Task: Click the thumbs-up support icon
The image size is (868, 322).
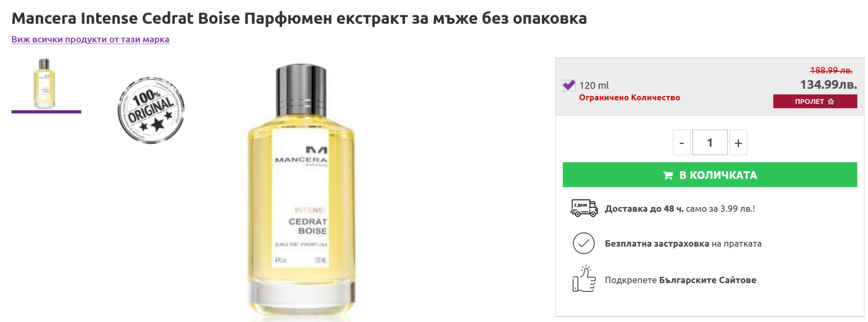Action: point(584,279)
